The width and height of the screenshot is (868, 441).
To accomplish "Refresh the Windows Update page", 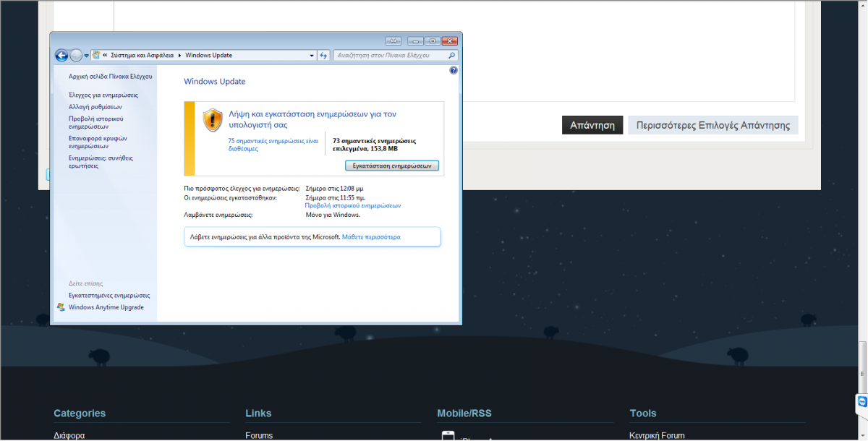I will [x=324, y=55].
